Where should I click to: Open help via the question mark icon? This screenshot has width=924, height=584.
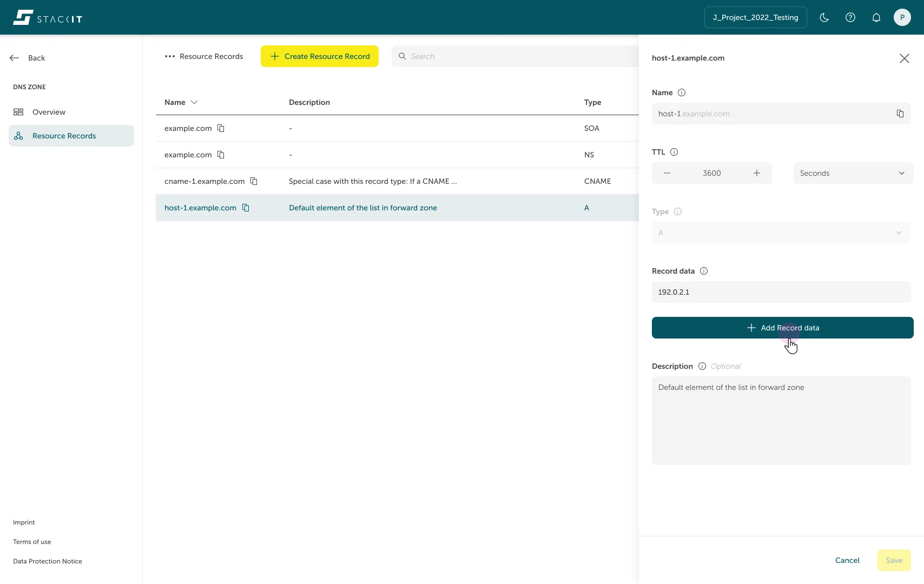(850, 17)
